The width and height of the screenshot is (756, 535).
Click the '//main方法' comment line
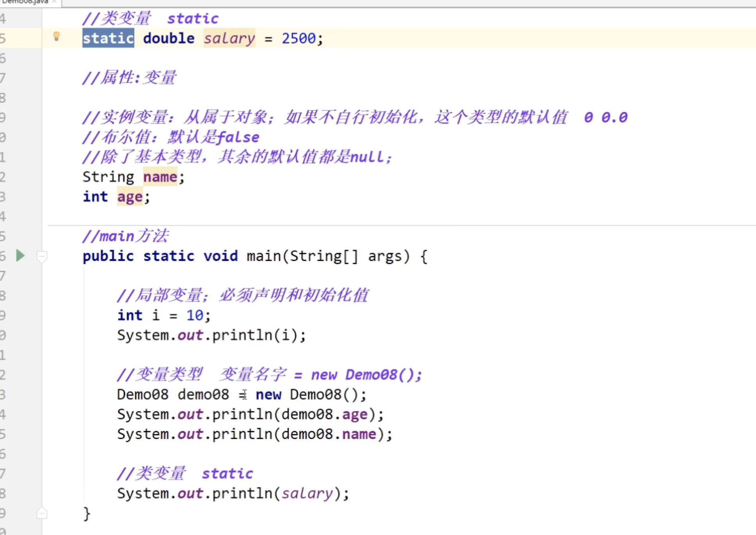click(125, 236)
